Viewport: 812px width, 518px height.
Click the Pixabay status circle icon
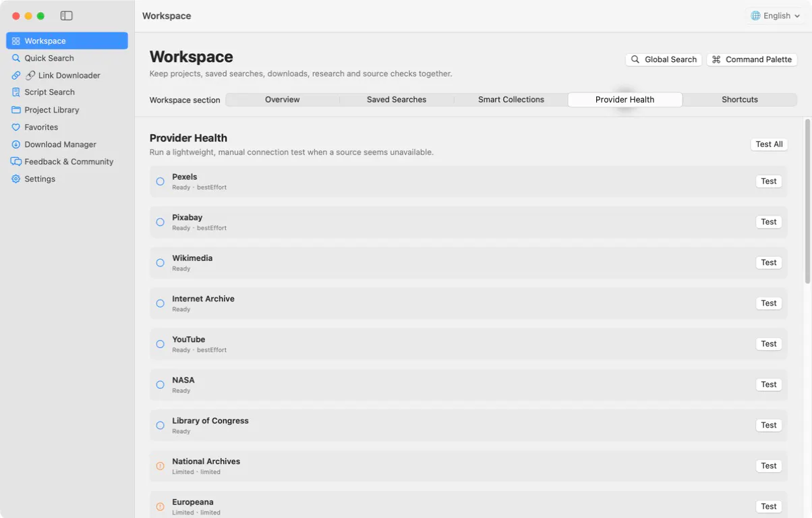pyautogui.click(x=161, y=222)
